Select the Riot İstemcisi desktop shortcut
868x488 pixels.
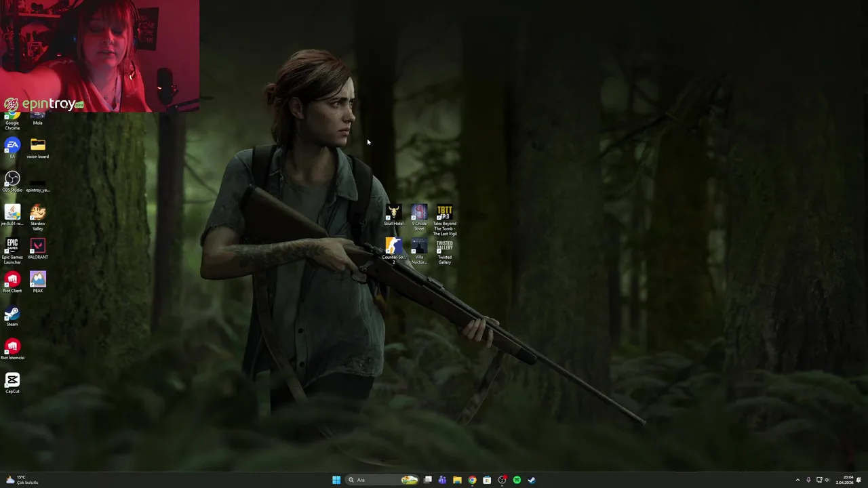pos(12,350)
